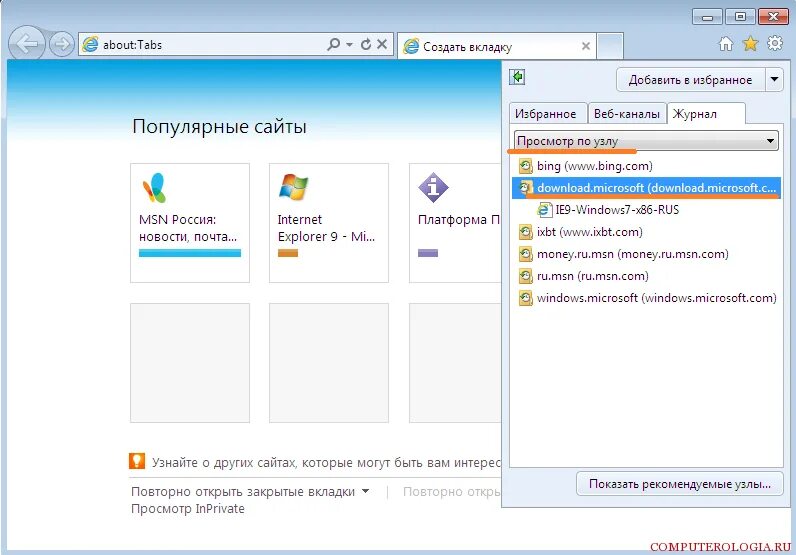The height and width of the screenshot is (555, 796).
Task: Switch to the Веб-каналы tab
Action: pos(627,114)
